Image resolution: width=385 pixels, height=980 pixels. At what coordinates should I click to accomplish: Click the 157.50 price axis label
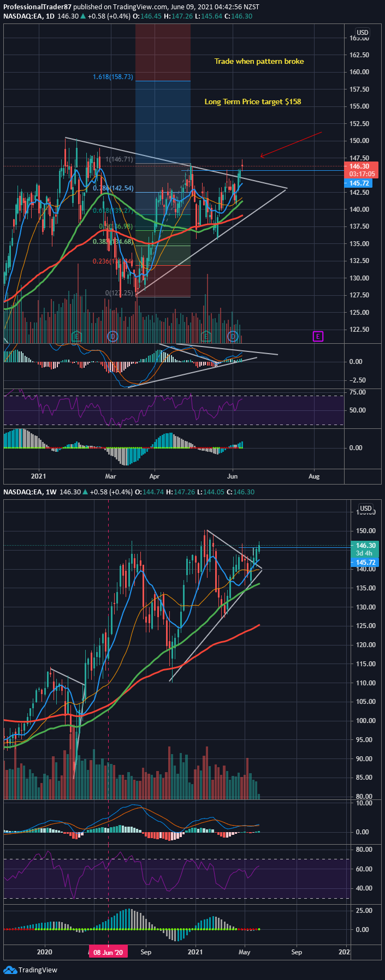[x=359, y=89]
